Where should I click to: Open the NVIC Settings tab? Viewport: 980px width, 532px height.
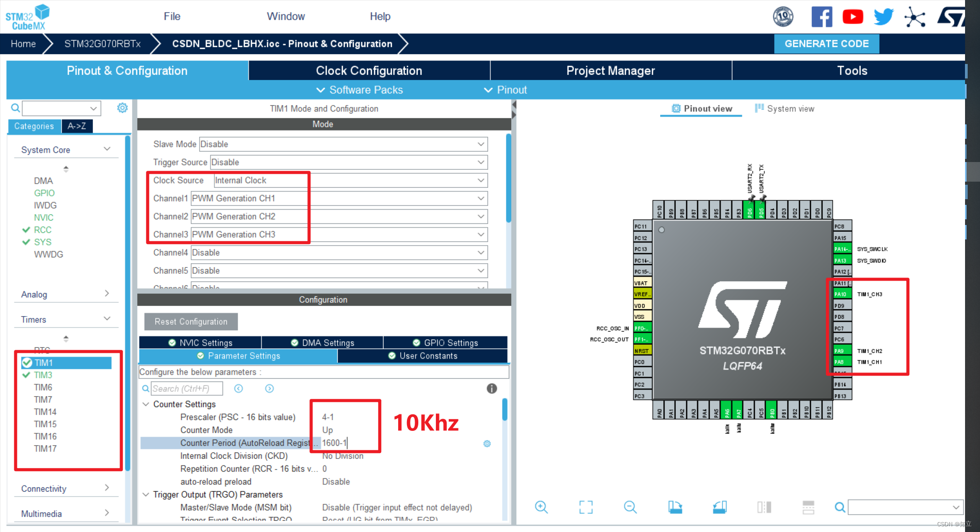point(200,343)
